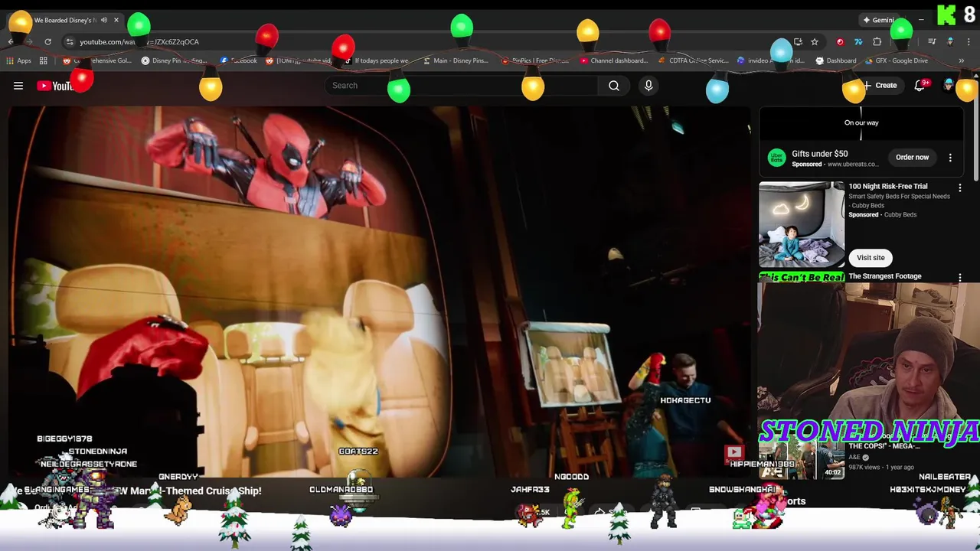Mute the tab using the speaker icon
This screenshot has width=980, height=551.
coord(104,20)
